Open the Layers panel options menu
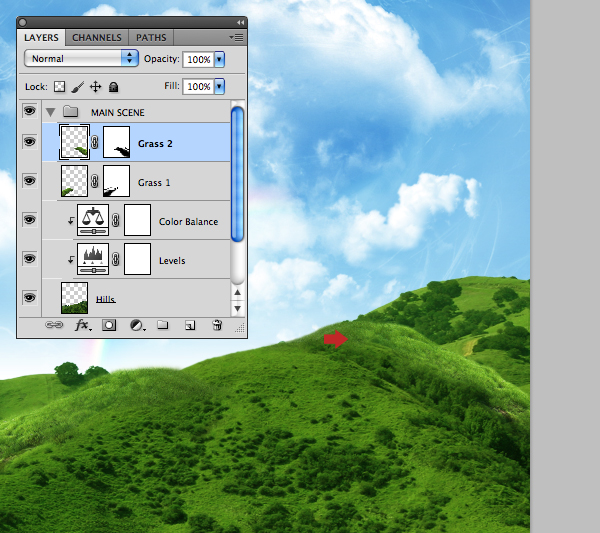This screenshot has width=600, height=533. [236, 37]
